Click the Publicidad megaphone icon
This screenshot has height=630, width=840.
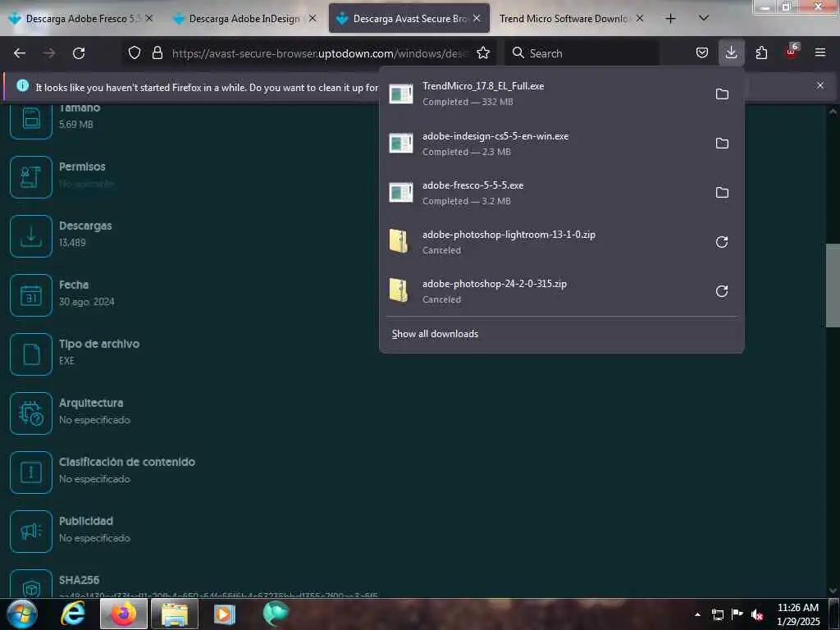[x=31, y=532]
